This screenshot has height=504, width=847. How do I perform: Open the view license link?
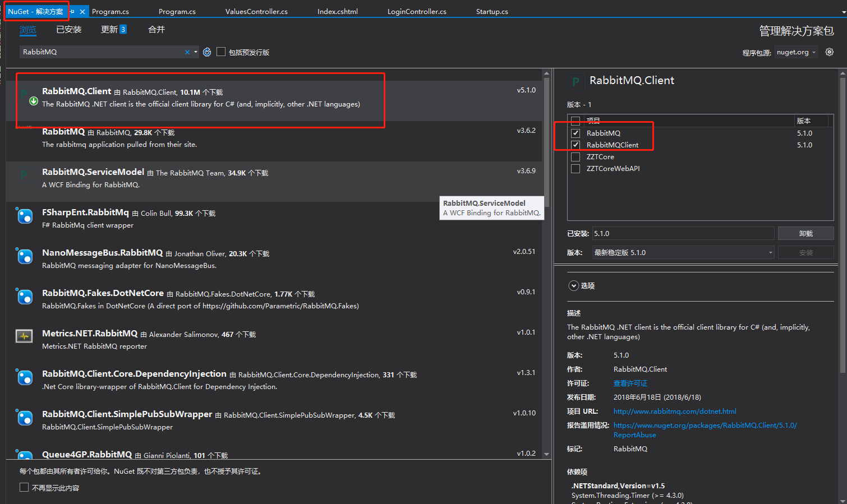(x=630, y=383)
